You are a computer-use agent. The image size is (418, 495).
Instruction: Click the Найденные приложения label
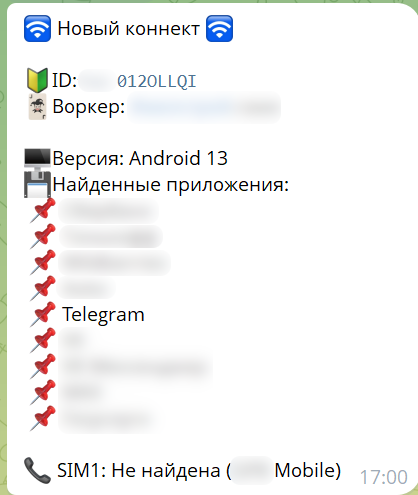[x=171, y=185]
